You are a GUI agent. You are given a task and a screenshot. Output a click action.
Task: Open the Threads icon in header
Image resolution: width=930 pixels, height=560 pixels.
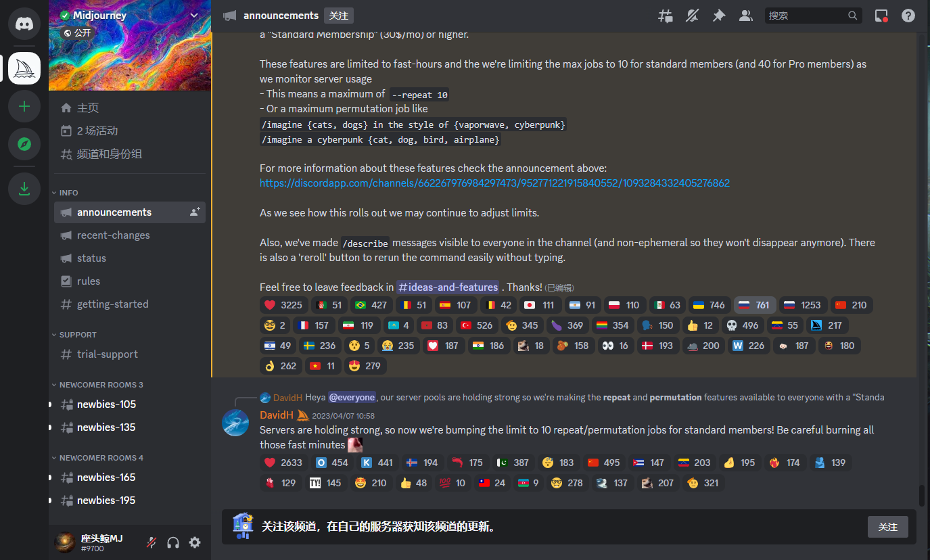point(666,16)
